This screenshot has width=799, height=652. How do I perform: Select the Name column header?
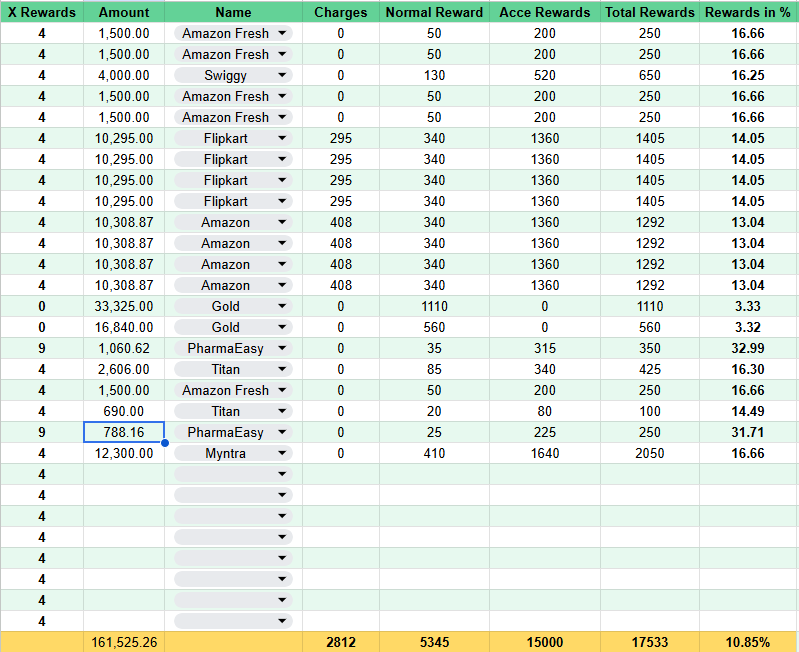(233, 12)
